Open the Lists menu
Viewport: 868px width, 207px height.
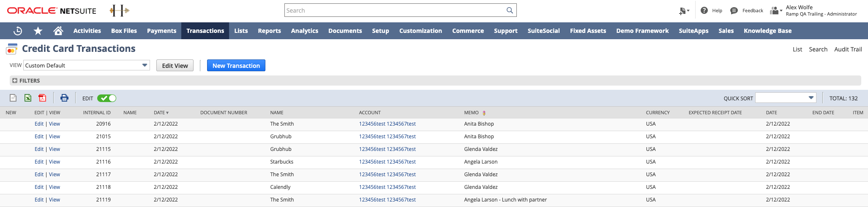(241, 31)
